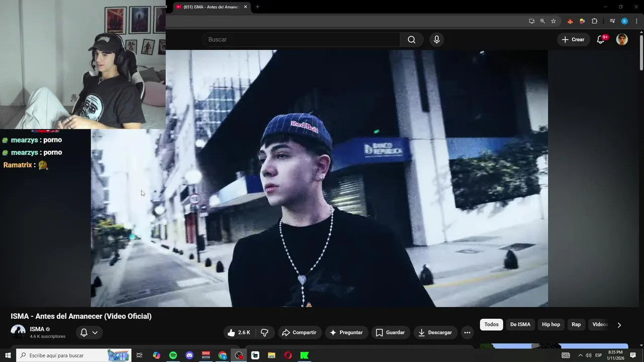The width and height of the screenshot is (644, 362).
Task: Click video title ISMA - Antes del Amanecer
Action: pyautogui.click(x=81, y=316)
